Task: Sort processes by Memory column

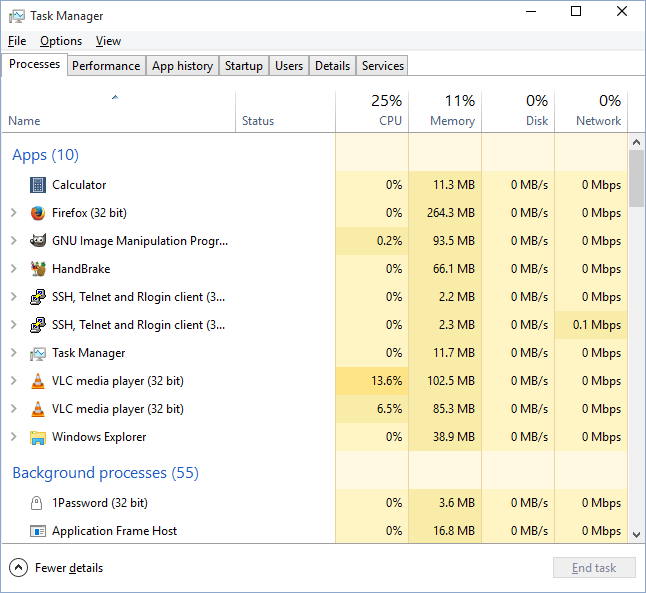Action: click(x=445, y=112)
